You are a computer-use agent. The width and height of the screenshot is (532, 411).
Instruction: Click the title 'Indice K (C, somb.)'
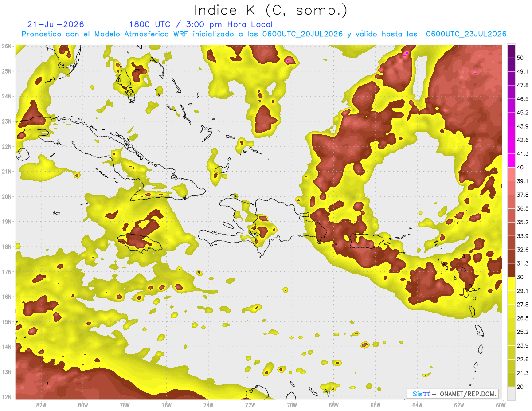click(271, 10)
